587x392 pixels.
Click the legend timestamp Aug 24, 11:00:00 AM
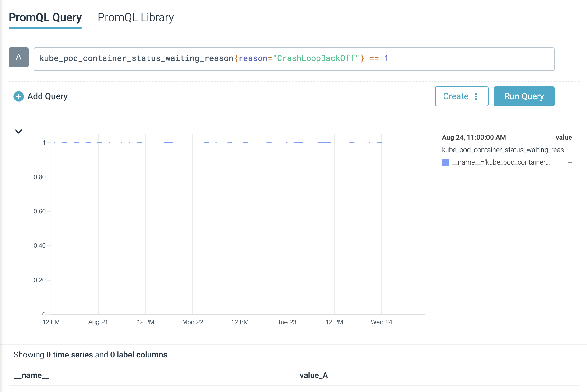(x=474, y=138)
